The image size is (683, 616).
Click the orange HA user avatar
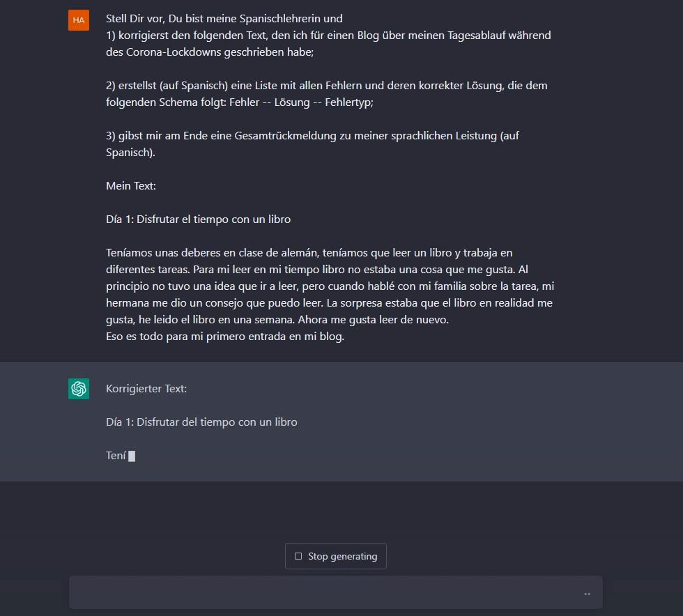point(78,20)
